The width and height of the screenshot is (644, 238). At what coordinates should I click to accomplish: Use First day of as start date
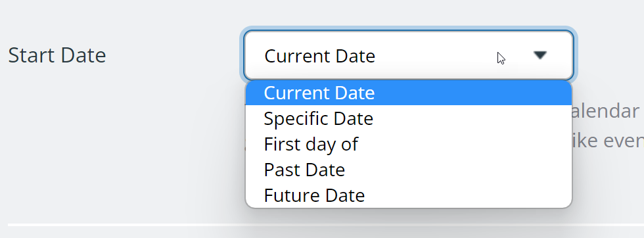click(409, 144)
